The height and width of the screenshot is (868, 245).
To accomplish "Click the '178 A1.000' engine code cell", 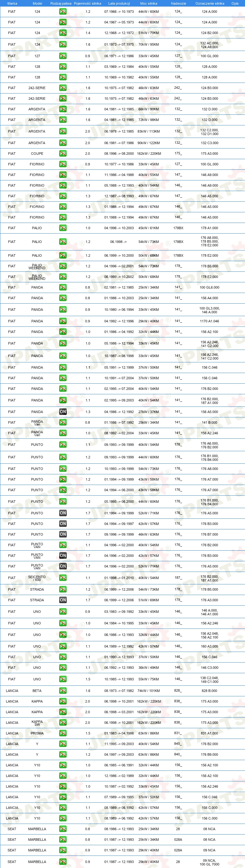I will pos(210,228).
